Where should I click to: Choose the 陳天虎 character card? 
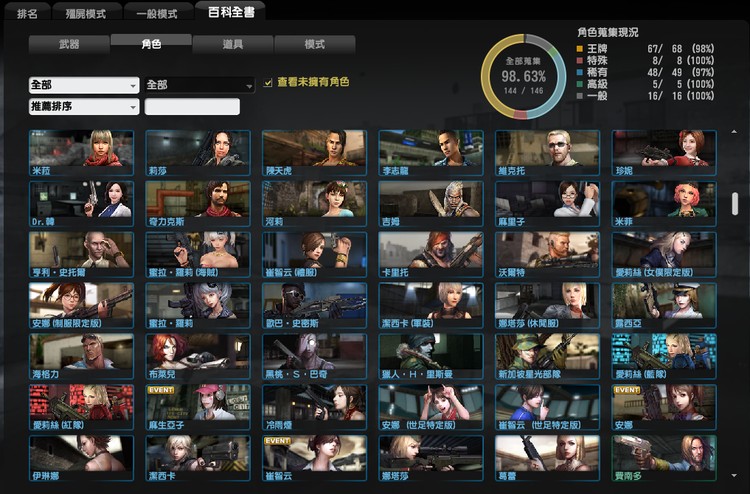click(x=314, y=153)
